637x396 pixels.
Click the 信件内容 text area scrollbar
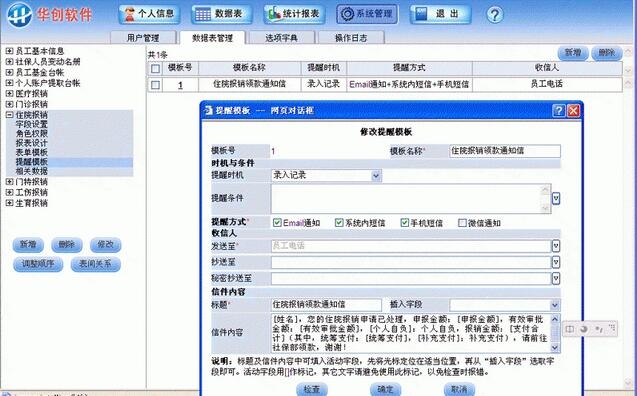555,333
